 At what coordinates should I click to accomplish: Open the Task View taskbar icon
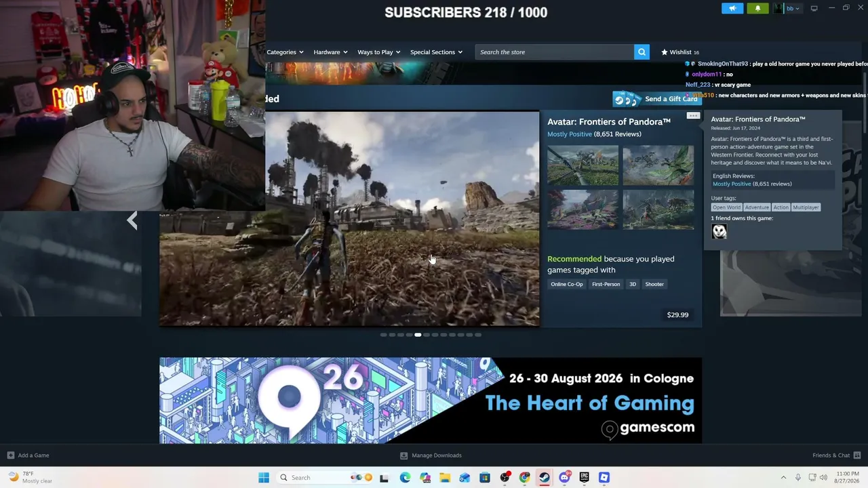pos(384,477)
